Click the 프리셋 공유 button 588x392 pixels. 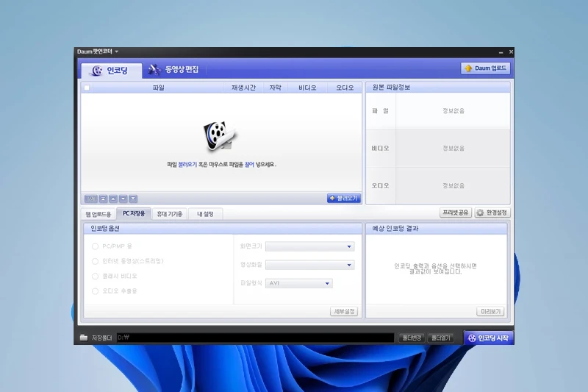(456, 213)
